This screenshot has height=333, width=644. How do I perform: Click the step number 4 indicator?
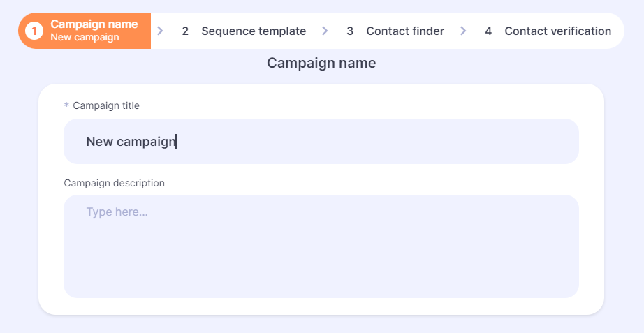(x=488, y=31)
